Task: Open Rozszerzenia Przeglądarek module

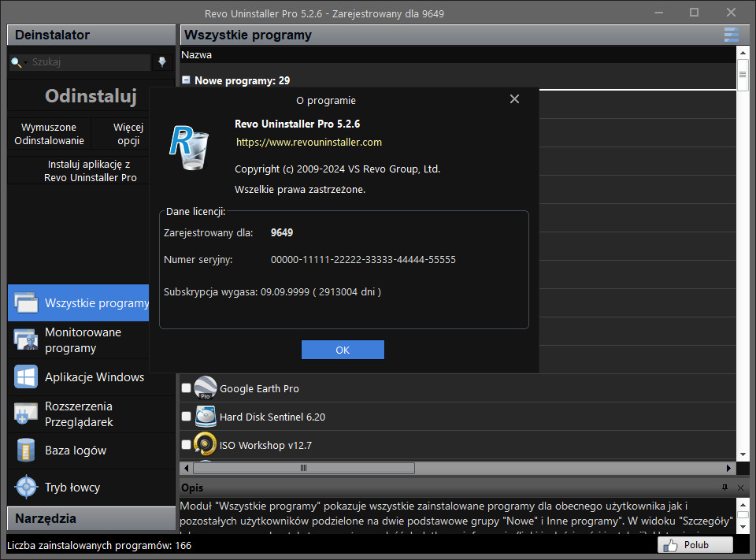Action: point(91,414)
